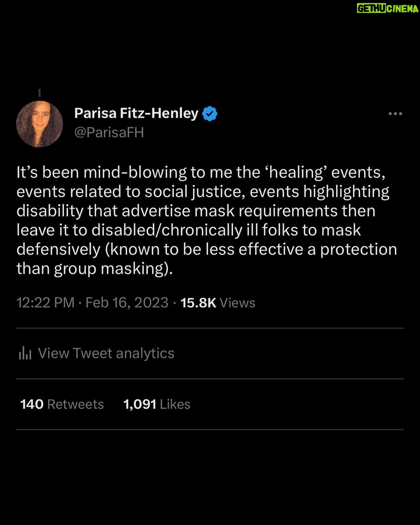This screenshot has width=420, height=525.
Task: Open the 140 Retweets list
Action: pos(62,404)
